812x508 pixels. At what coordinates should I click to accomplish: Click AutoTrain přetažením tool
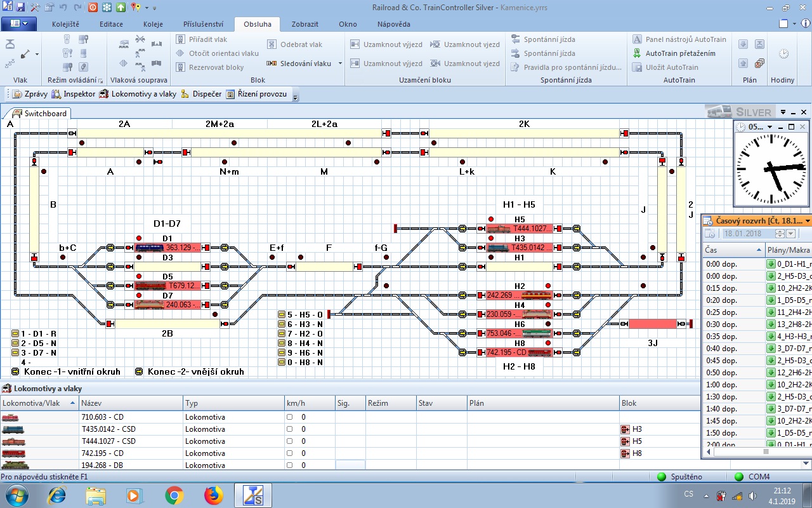click(x=674, y=53)
